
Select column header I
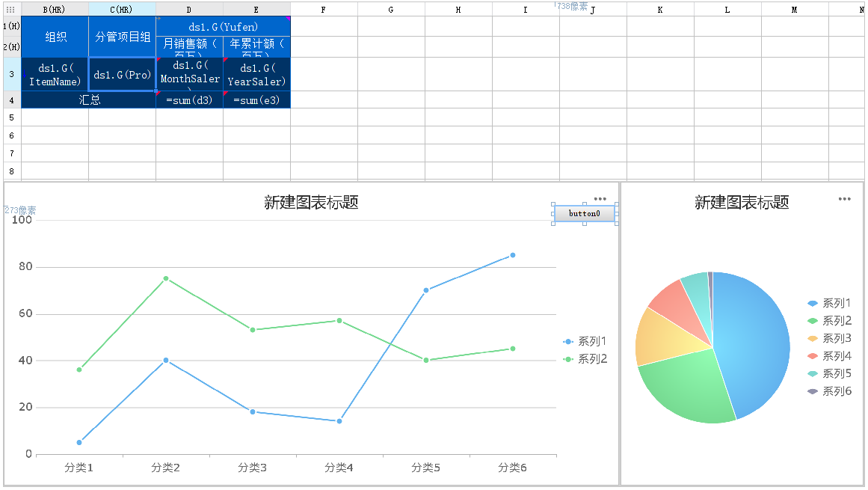[526, 10]
